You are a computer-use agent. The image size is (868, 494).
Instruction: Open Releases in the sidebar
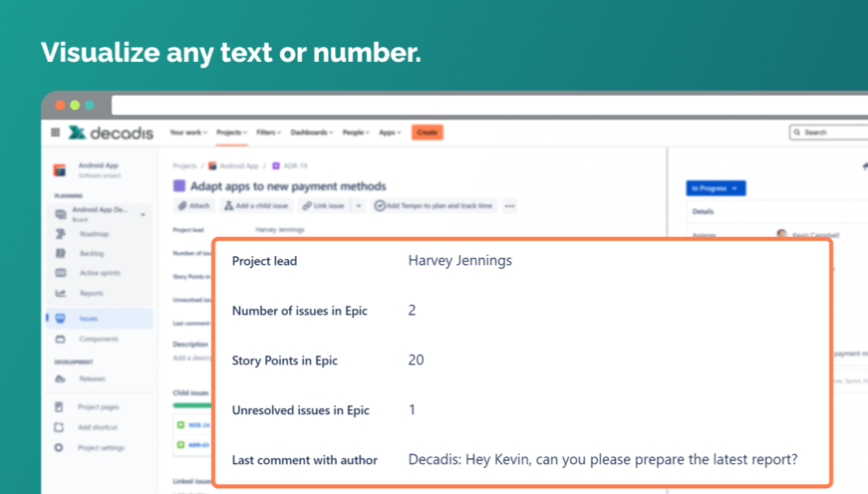click(x=92, y=378)
